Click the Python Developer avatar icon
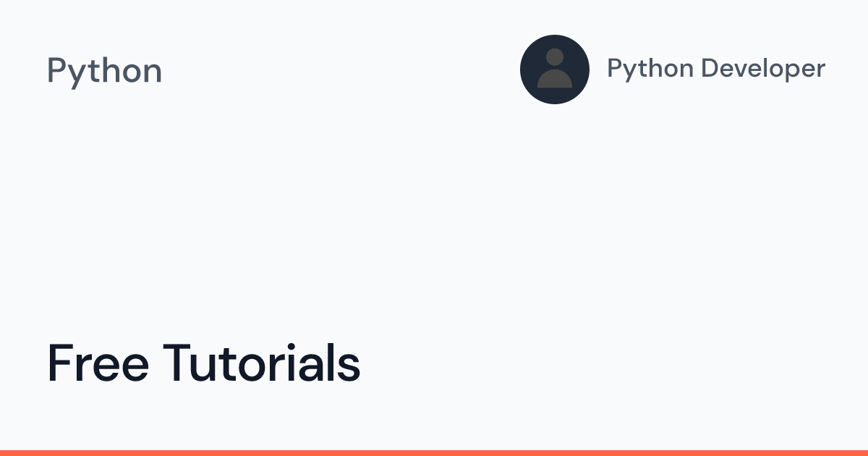 pyautogui.click(x=554, y=69)
